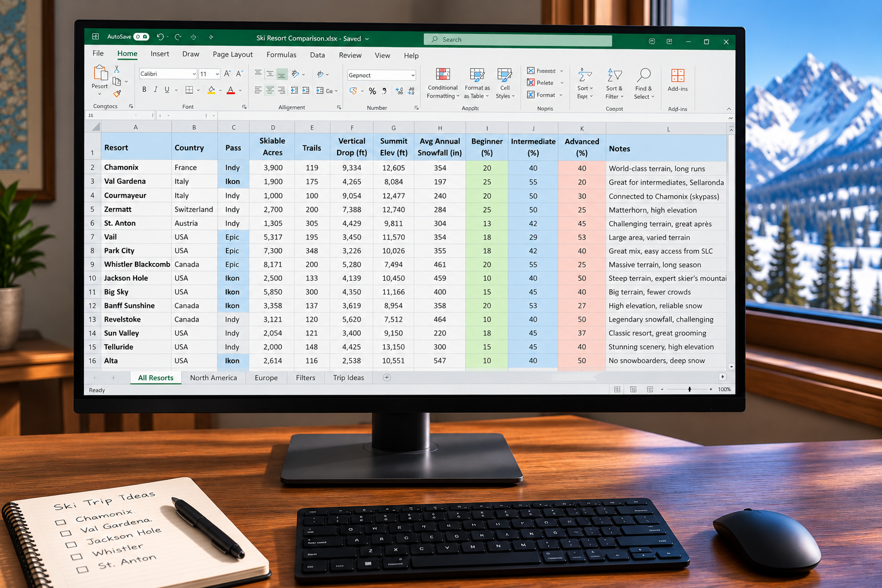Open the Add-ins icon
The image size is (882, 588).
coord(678,75)
